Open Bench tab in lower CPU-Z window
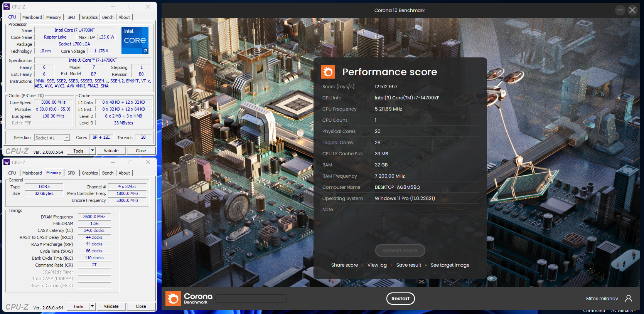644x314 pixels. coord(108,173)
